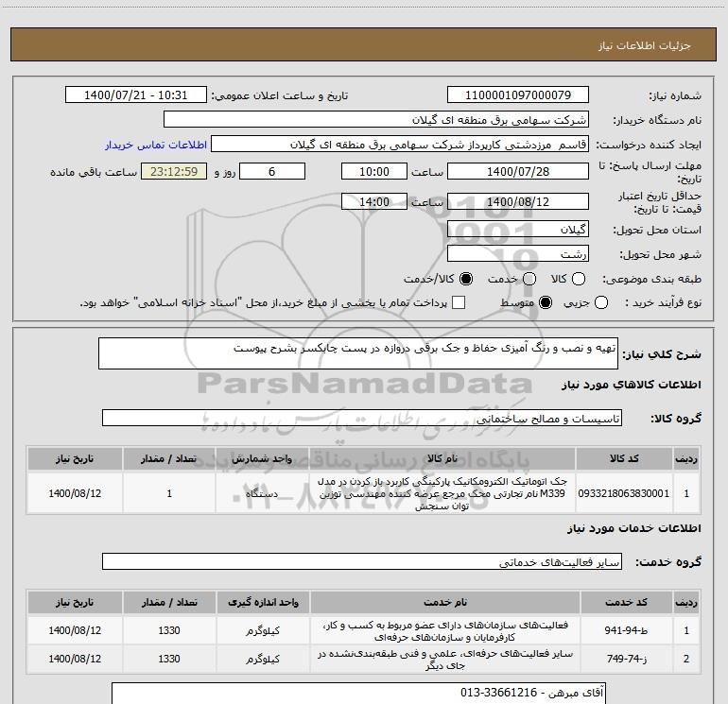
Task: Click the شرح کلی نیاز description box
Action: (358, 353)
